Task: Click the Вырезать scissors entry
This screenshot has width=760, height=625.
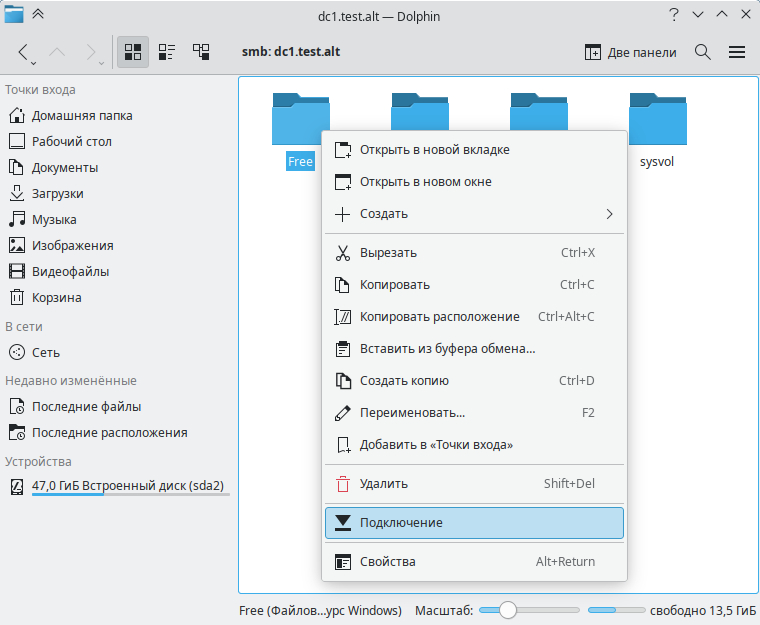Action: pyautogui.click(x=474, y=253)
